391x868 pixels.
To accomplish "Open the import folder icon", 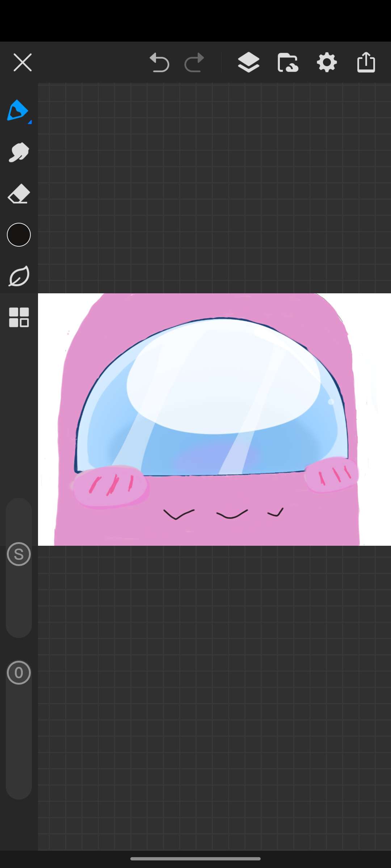I will (x=288, y=63).
